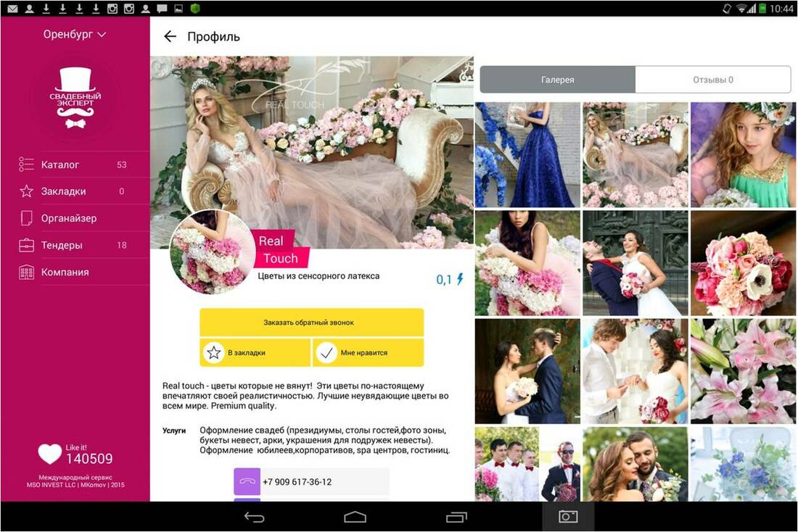This screenshot has height=532, width=798.
Task: Switch to the Отзывы 0 tab
Action: (712, 80)
